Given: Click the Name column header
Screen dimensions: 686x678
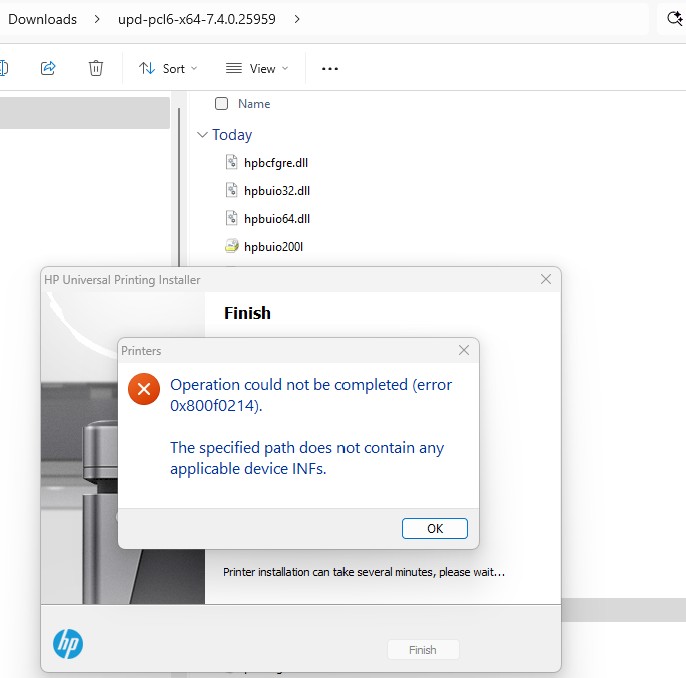Looking at the screenshot, I should (254, 104).
